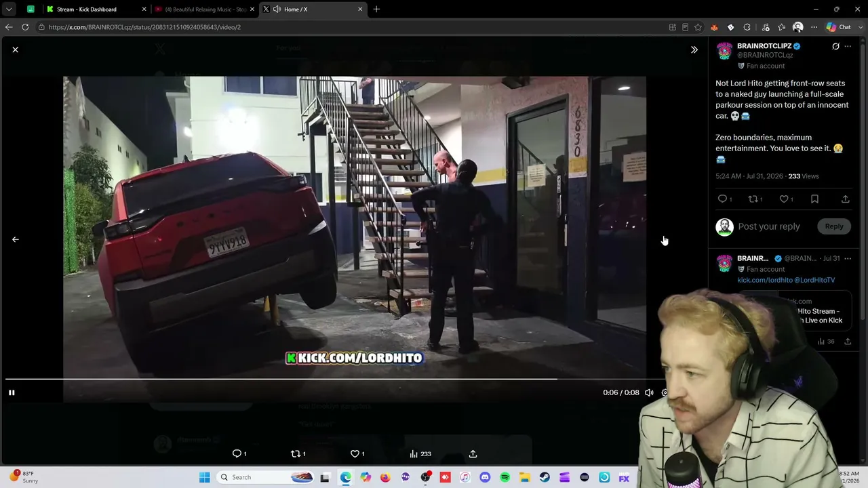
Task: Click the Windows taskbar Search box
Action: click(266, 477)
